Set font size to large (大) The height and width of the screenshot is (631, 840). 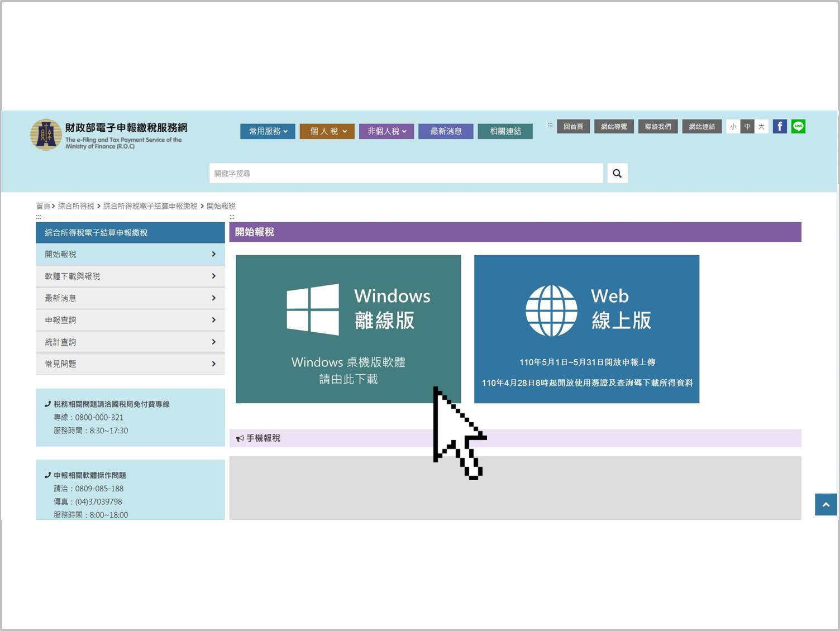coord(761,127)
